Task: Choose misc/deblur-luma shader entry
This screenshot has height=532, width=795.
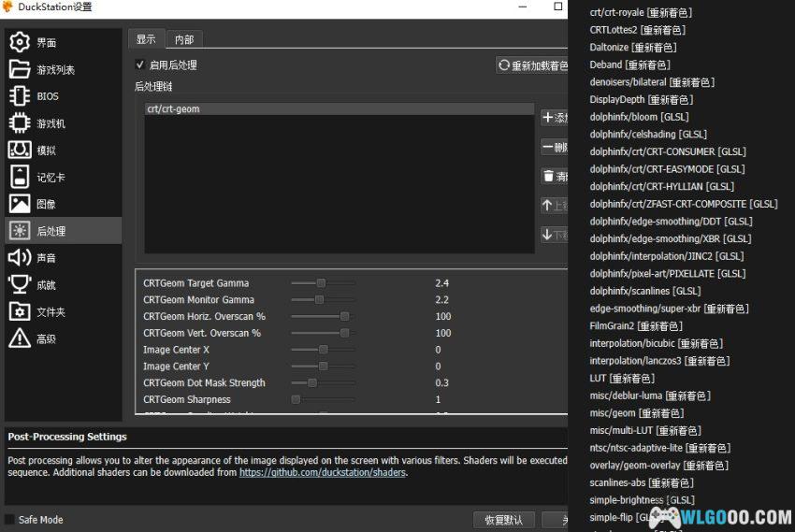Action: [x=650, y=395]
